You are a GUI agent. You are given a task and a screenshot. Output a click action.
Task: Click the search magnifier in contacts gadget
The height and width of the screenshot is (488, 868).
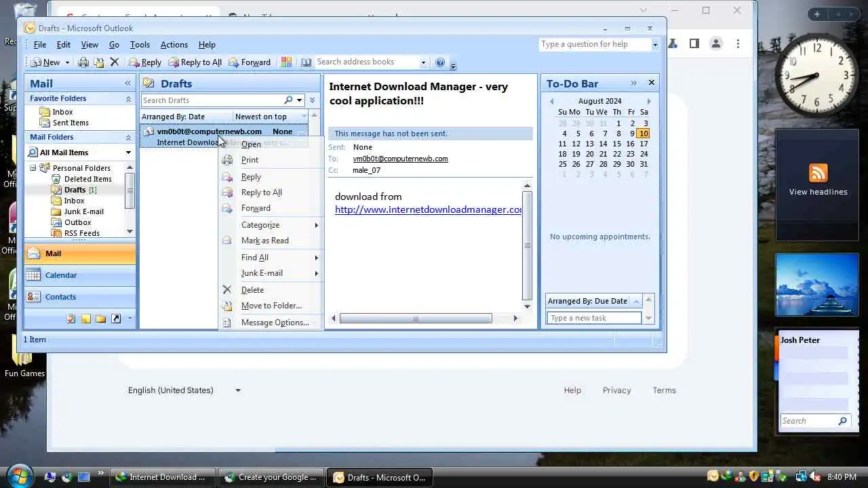click(842, 421)
